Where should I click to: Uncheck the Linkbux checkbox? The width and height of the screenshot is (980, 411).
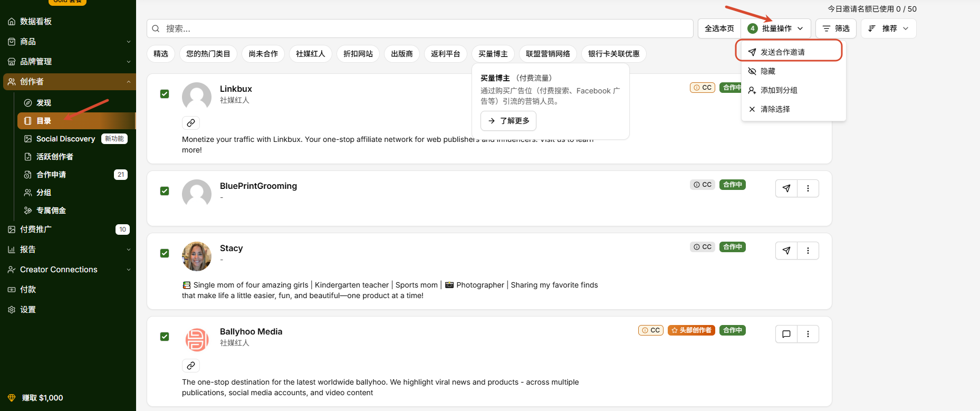coord(165,94)
